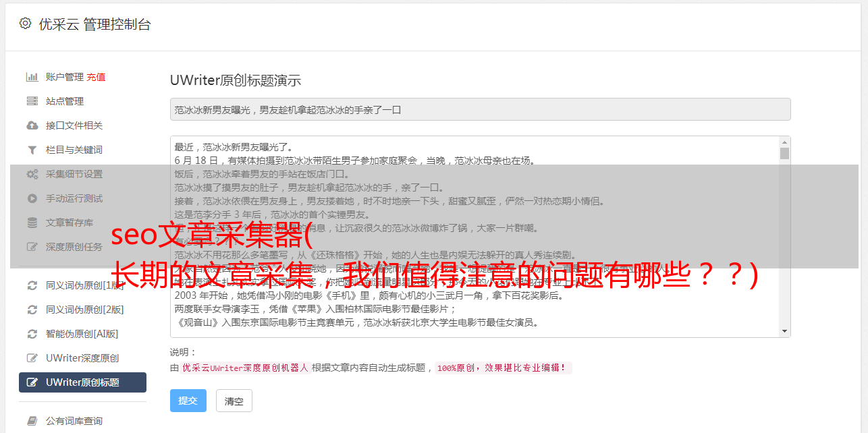Open UWriter深度原创 menu item
The width and height of the screenshot is (868, 433).
82,358
